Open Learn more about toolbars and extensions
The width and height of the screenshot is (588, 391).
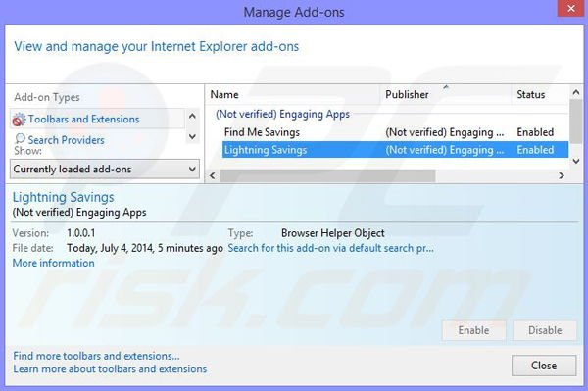point(110,368)
